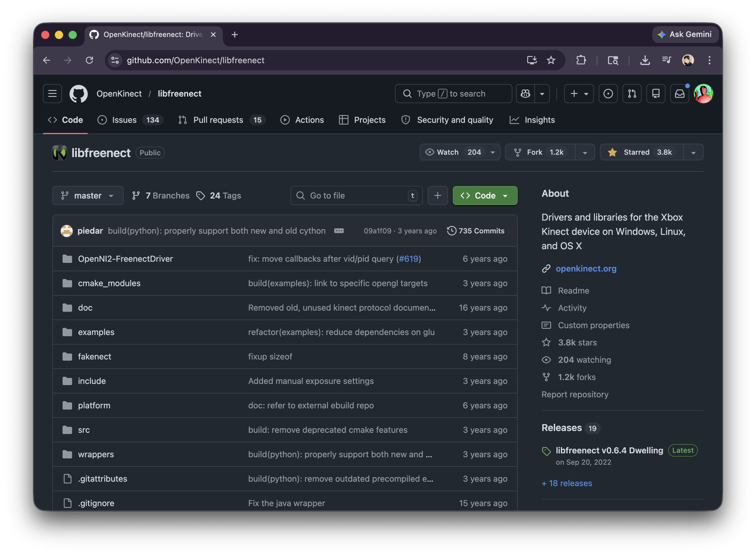
Task: Open the hamburger navigation menu
Action: pos(52,94)
